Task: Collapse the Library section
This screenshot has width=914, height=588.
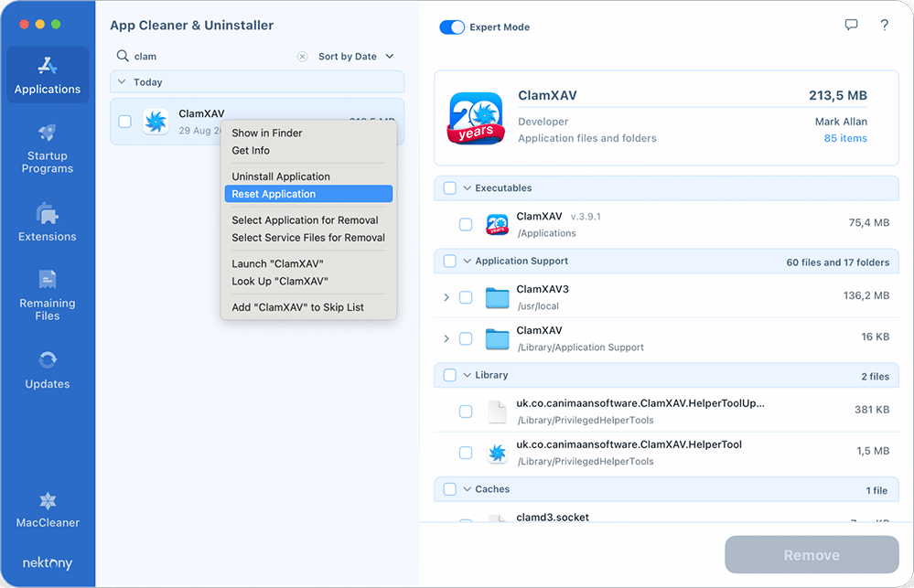Action: point(467,375)
